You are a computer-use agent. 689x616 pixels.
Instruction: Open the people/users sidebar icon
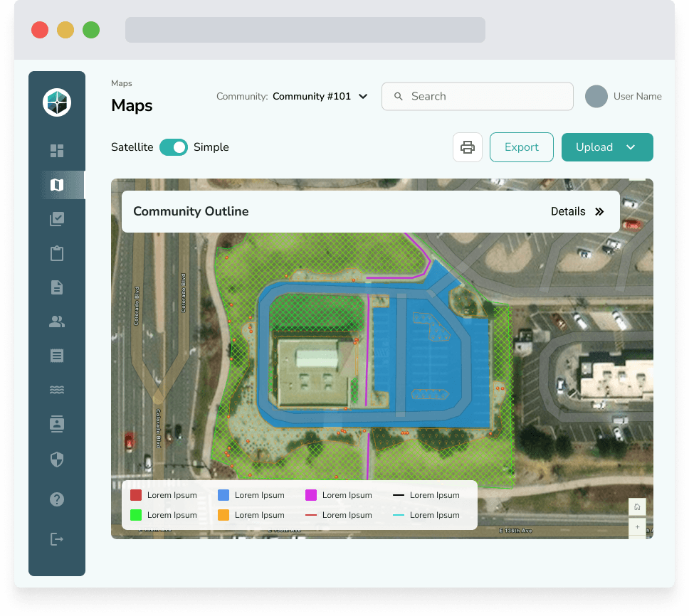coord(57,322)
